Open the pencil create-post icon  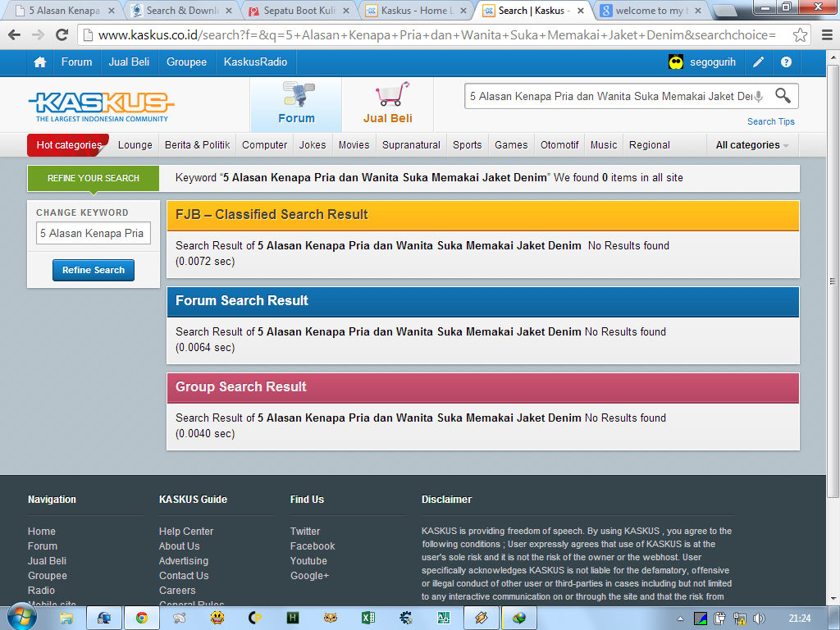coord(758,62)
